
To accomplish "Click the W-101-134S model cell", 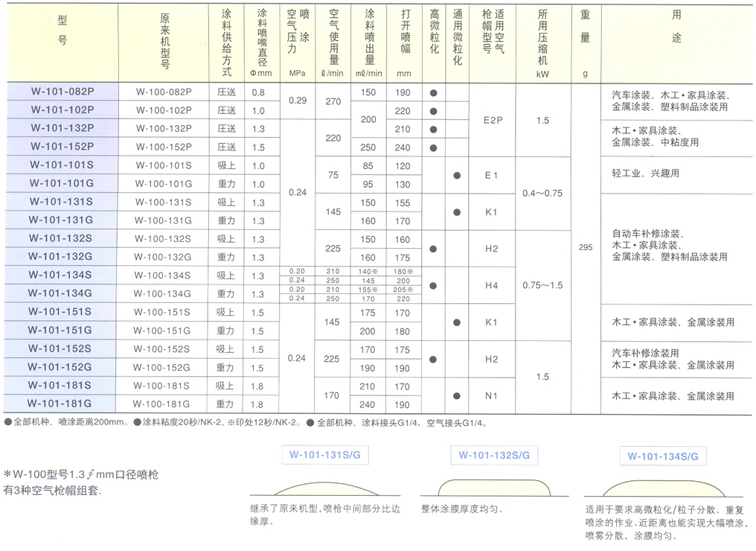I will click(x=60, y=275).
